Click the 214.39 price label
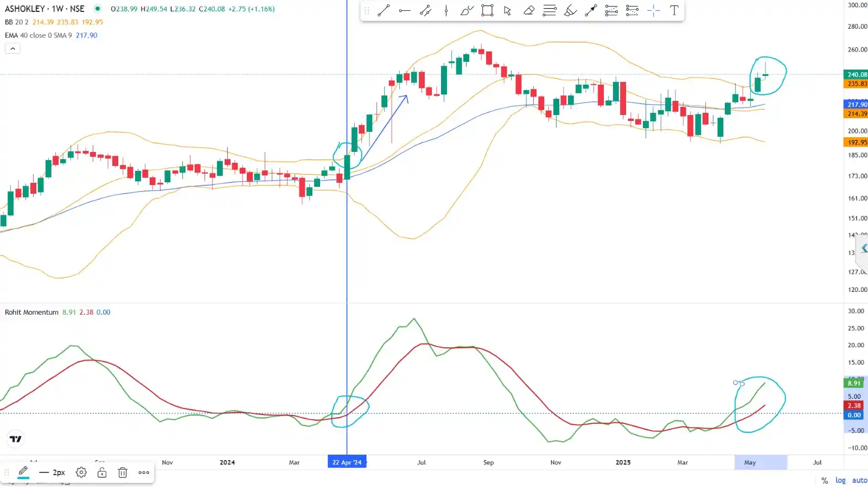Image resolution: width=868 pixels, height=491 pixels. pyautogui.click(x=857, y=114)
